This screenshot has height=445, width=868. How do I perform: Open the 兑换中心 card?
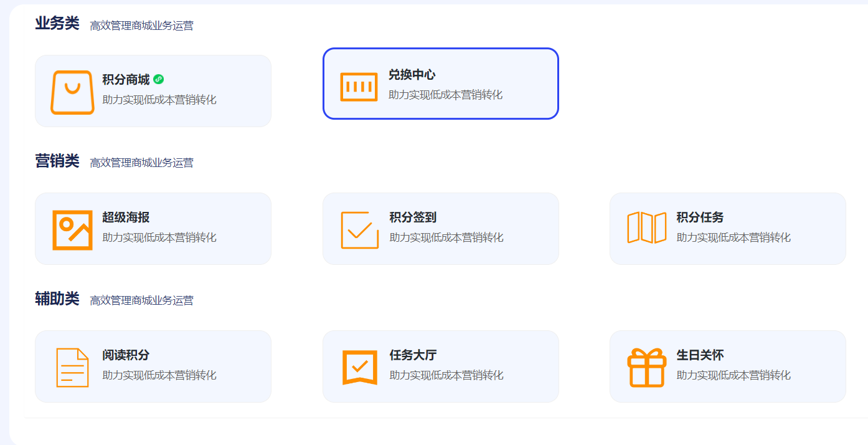[x=440, y=83]
